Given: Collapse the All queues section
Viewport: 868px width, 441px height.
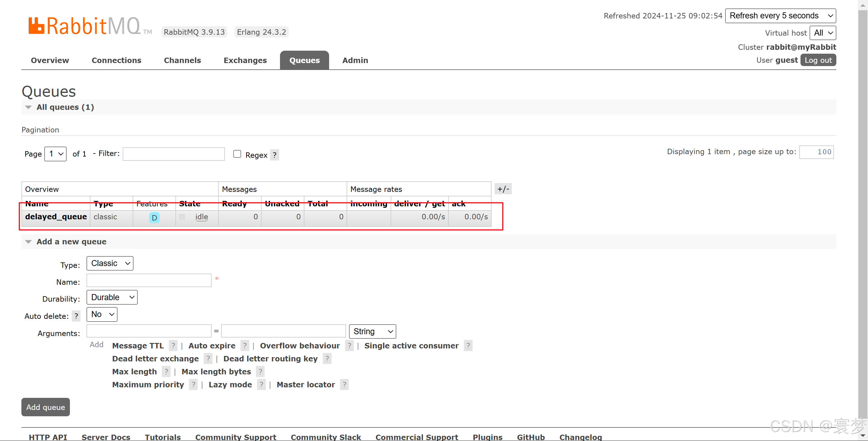Looking at the screenshot, I should point(29,107).
